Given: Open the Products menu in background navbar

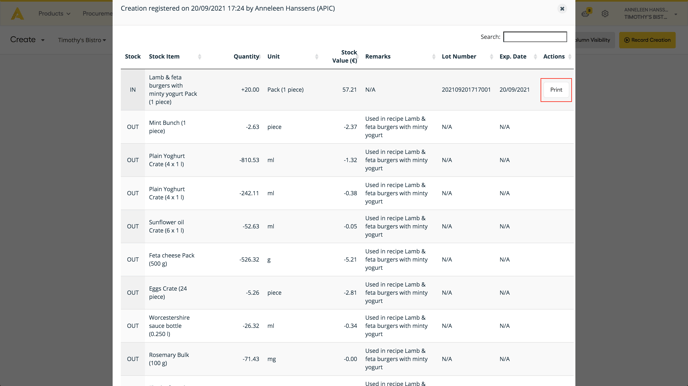Looking at the screenshot, I should tap(54, 14).
